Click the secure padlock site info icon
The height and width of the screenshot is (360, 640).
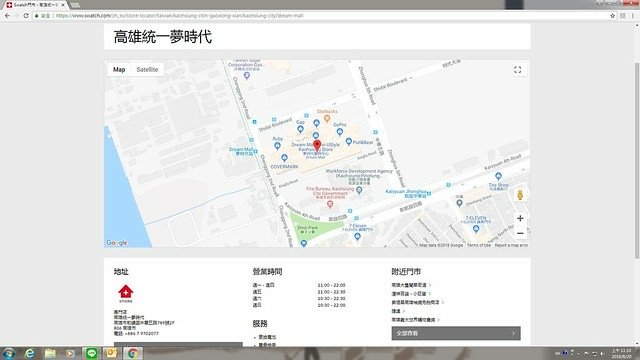[x=37, y=16]
